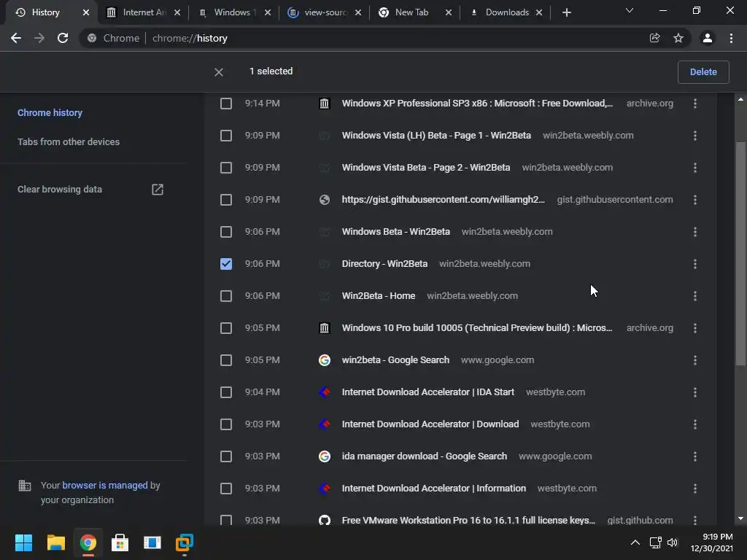Screen dimensions: 747x560
Task: Show hidden system tray icons
Action: (635, 542)
